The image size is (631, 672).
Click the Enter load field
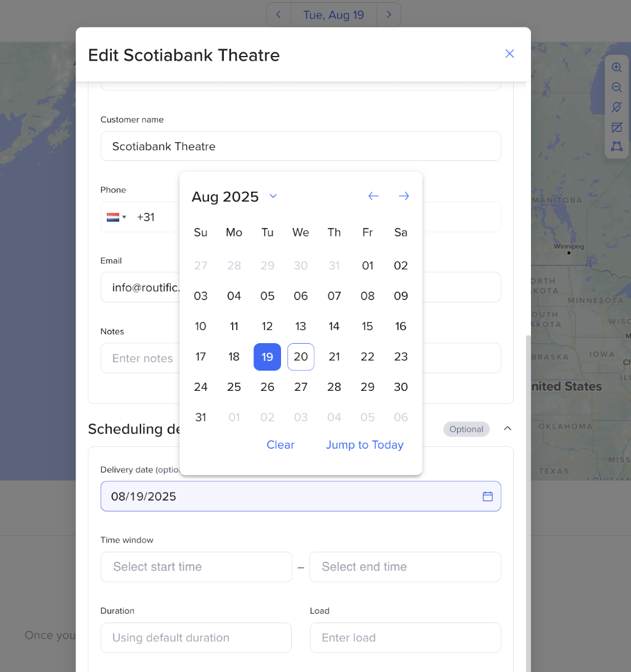pyautogui.click(x=405, y=637)
